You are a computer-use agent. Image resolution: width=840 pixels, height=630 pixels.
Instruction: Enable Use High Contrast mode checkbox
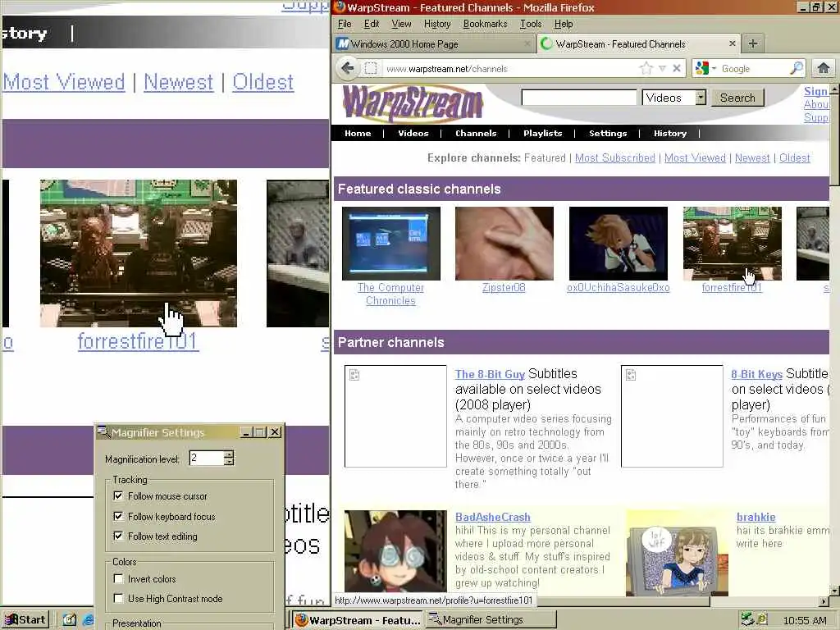(118, 598)
